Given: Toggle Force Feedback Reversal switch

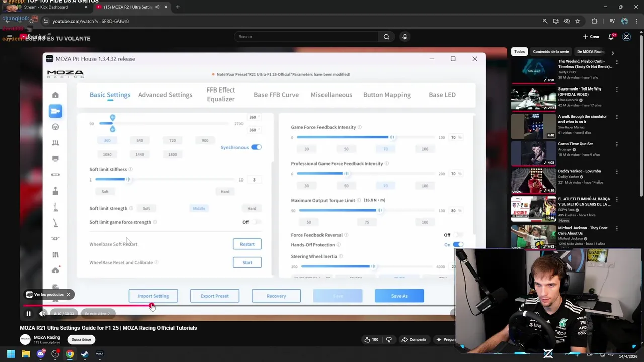Looking at the screenshot, I should coord(458,235).
